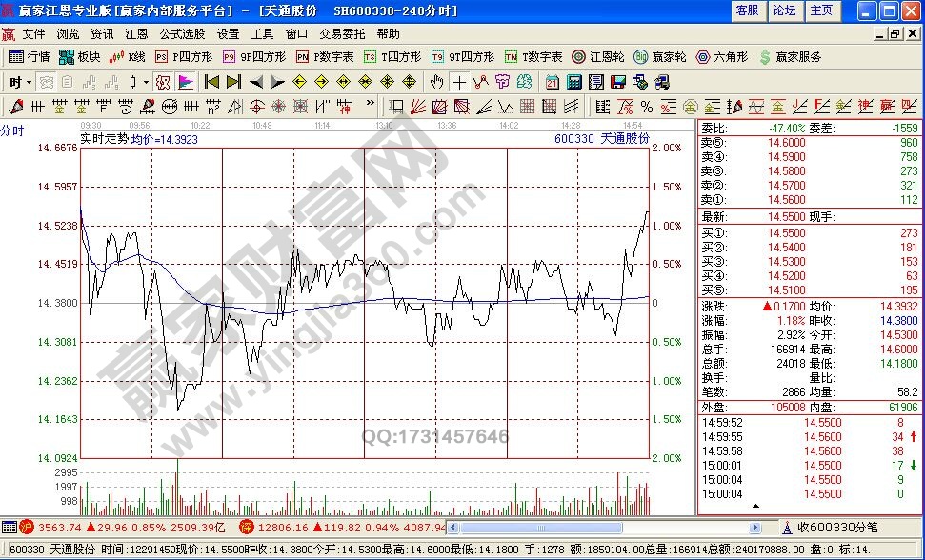Toggle the percent (%) tool
This screenshot has height=560, width=925.
pyautogui.click(x=646, y=106)
